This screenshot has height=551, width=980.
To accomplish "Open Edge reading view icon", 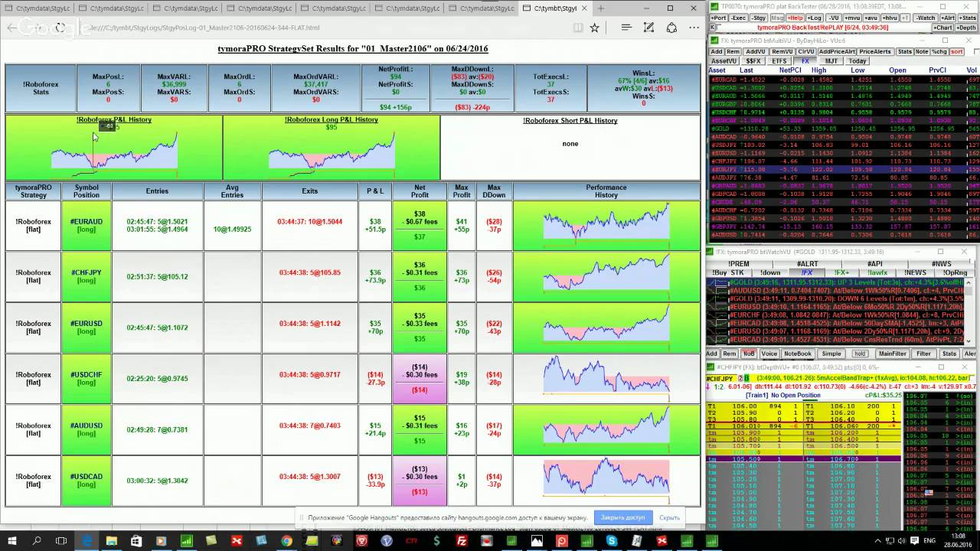I will click(x=579, y=28).
